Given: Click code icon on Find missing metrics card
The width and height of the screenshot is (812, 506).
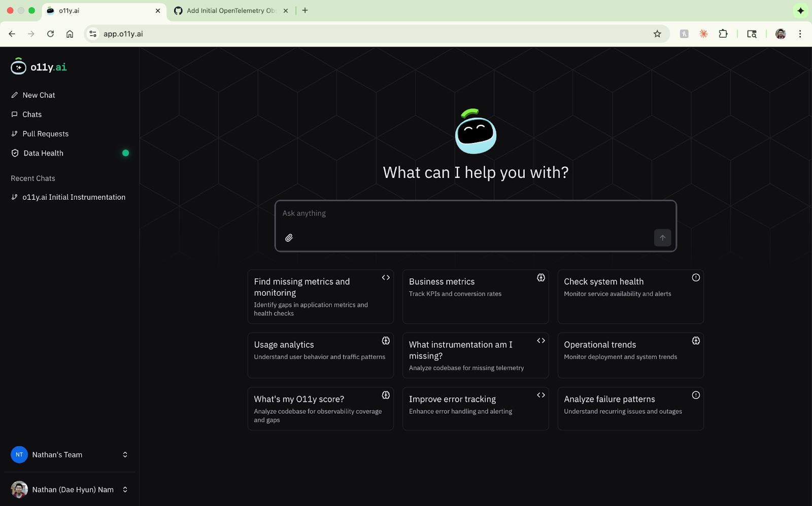Looking at the screenshot, I should tap(386, 277).
